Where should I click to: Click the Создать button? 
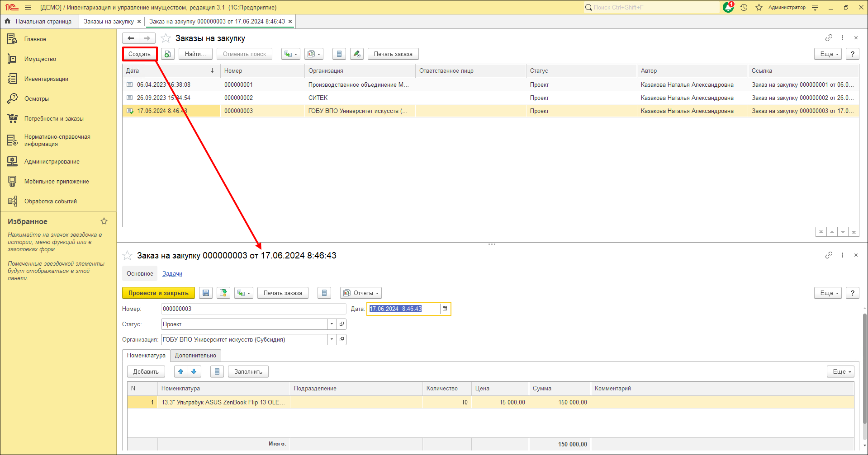tap(139, 54)
